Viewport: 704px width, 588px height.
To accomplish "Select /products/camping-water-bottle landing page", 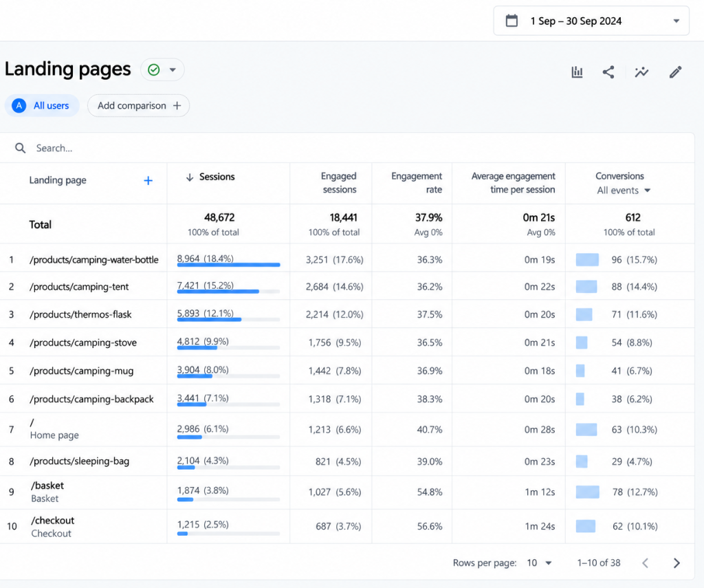I will 93,260.
